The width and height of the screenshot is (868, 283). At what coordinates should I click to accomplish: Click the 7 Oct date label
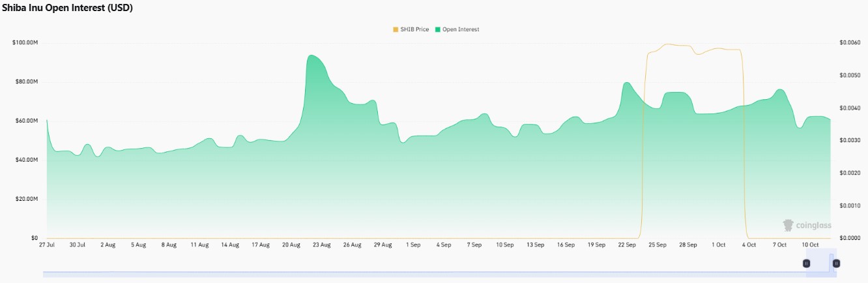click(780, 245)
